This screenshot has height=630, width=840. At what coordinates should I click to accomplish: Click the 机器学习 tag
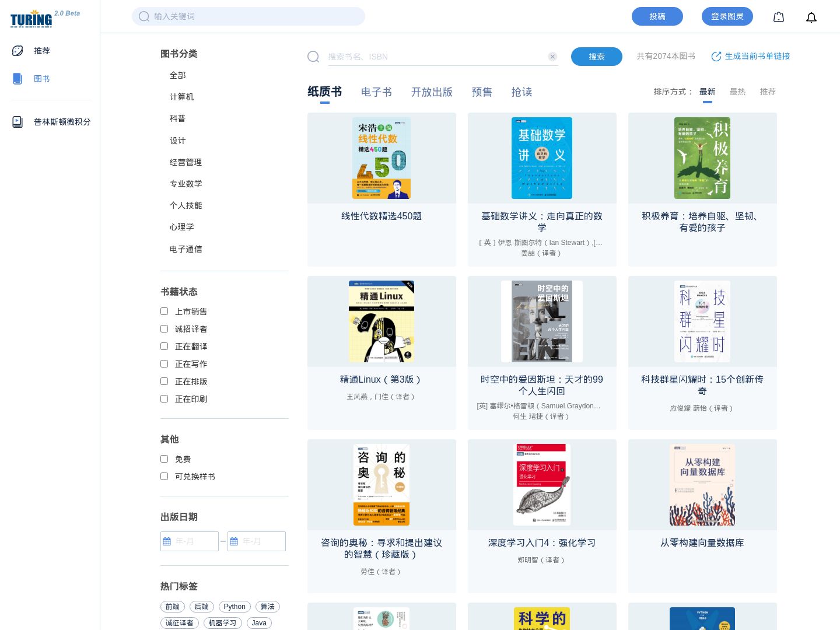[223, 623]
